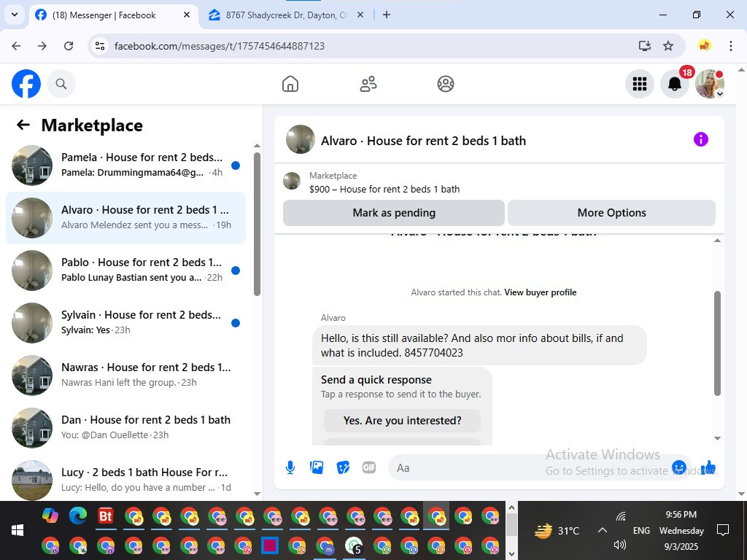Click the Chrome profile avatar icon
Image resolution: width=747 pixels, height=560 pixels.
[705, 46]
